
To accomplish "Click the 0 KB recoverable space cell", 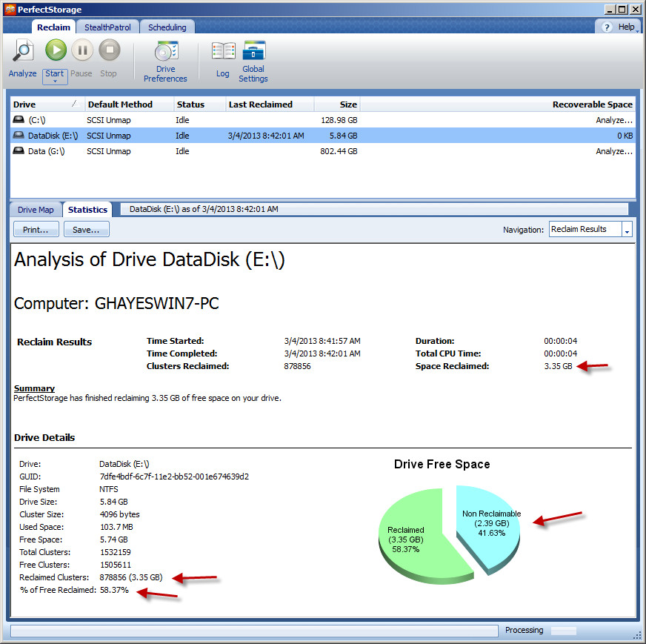I will point(625,136).
